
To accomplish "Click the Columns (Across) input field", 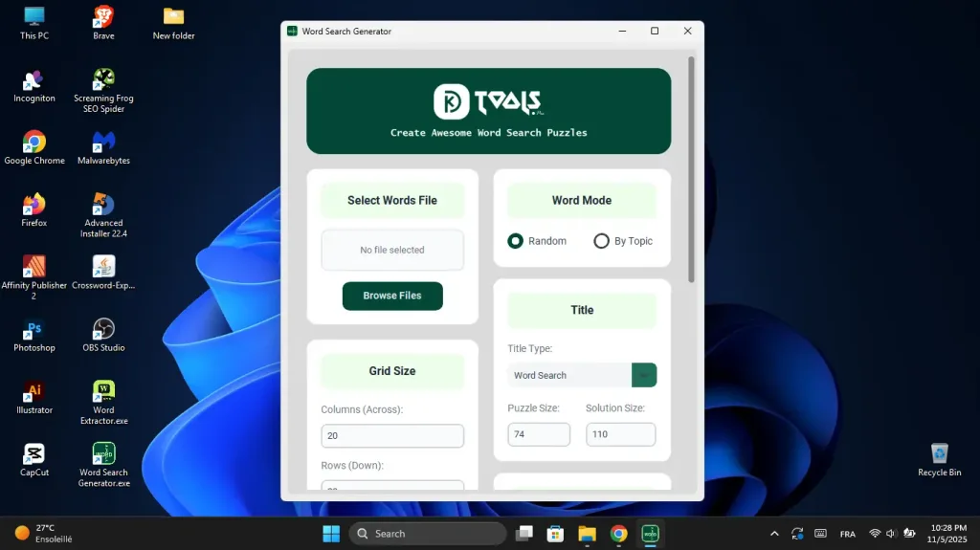I will tap(392, 436).
